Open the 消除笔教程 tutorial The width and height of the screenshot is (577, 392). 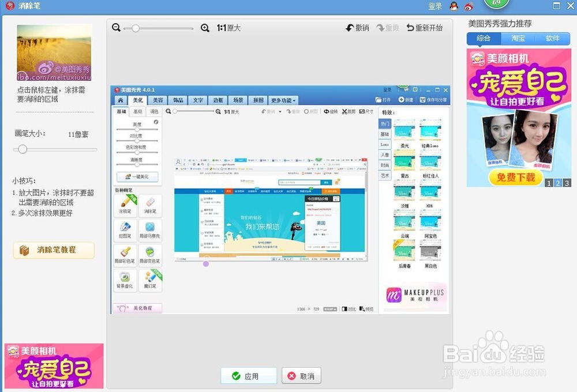coord(54,250)
